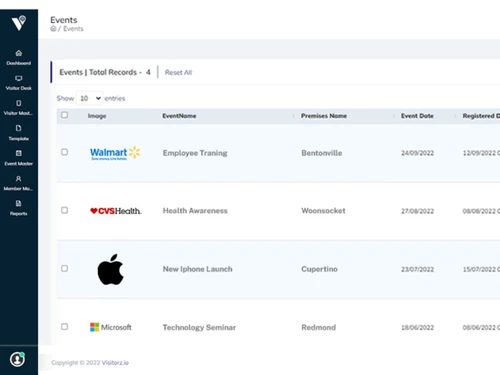Click the Reset All link
This screenshot has width=500, height=375.
coord(178,72)
